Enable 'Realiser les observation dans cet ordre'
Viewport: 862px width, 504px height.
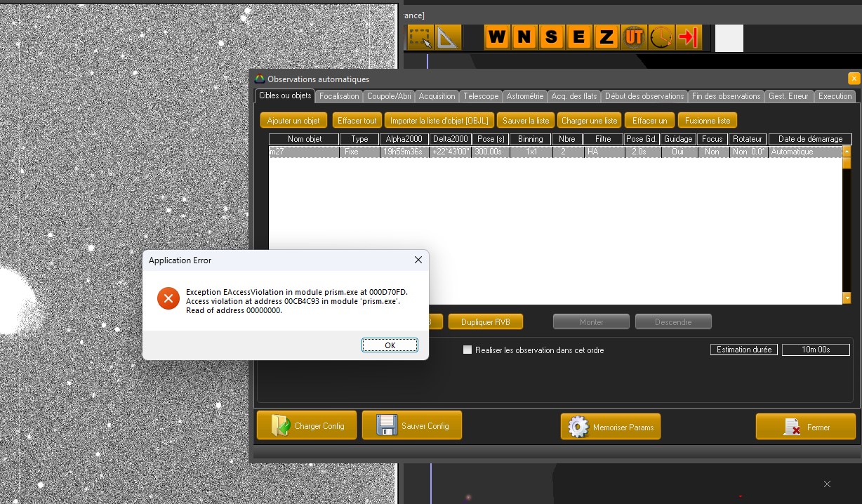[468, 350]
